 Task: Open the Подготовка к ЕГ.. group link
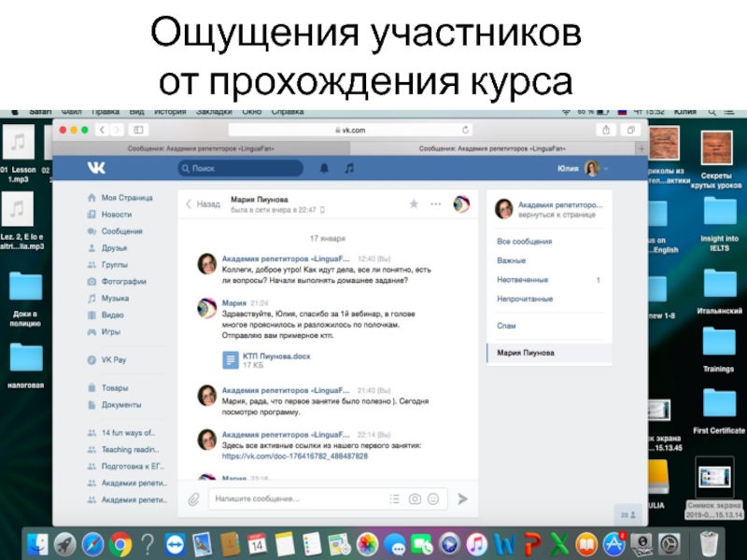(126, 466)
